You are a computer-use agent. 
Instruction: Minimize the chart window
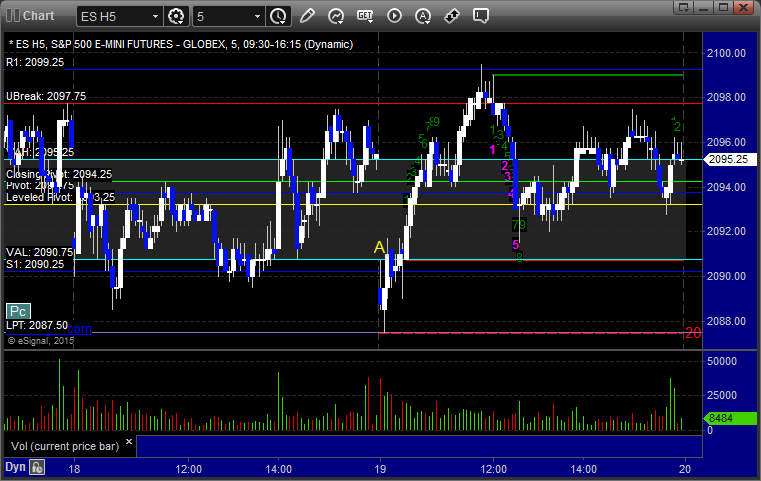click(704, 7)
